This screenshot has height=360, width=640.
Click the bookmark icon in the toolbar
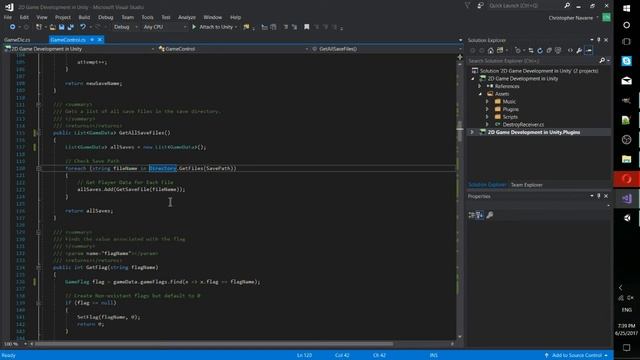pyautogui.click(x=307, y=27)
